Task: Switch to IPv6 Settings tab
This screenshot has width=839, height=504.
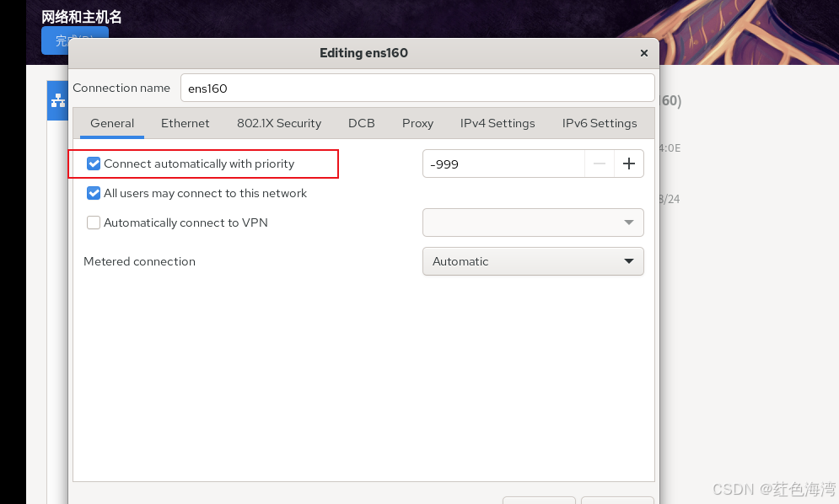Action: click(x=600, y=124)
